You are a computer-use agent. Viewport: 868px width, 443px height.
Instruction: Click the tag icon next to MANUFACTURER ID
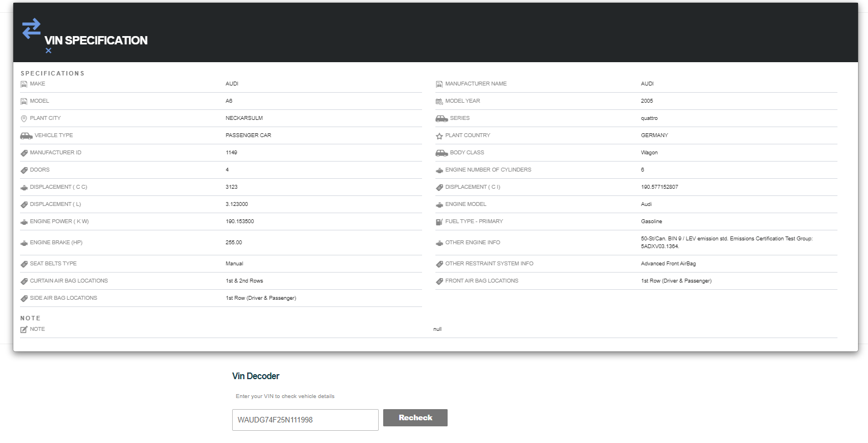pyautogui.click(x=24, y=153)
